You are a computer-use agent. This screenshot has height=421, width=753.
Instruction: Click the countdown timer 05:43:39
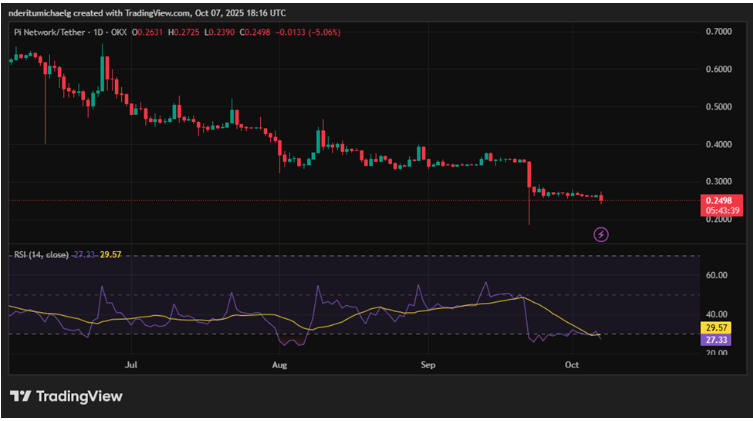[722, 211]
